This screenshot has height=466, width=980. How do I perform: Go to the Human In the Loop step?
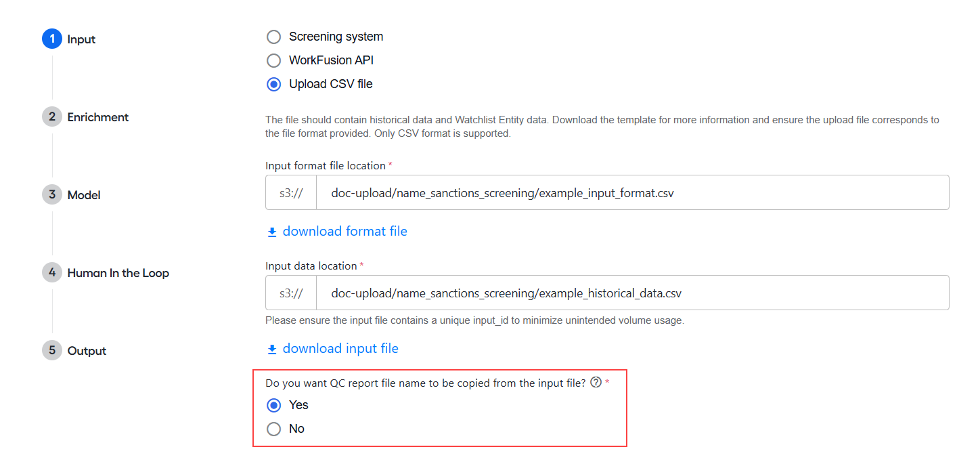118,273
